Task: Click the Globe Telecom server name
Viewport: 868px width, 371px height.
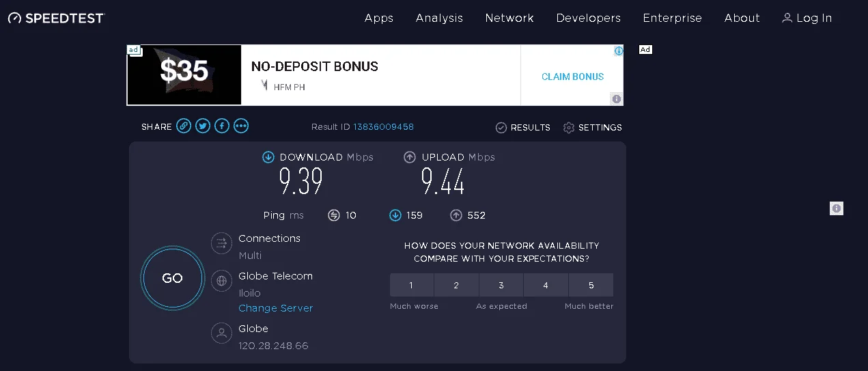Action: [275, 276]
